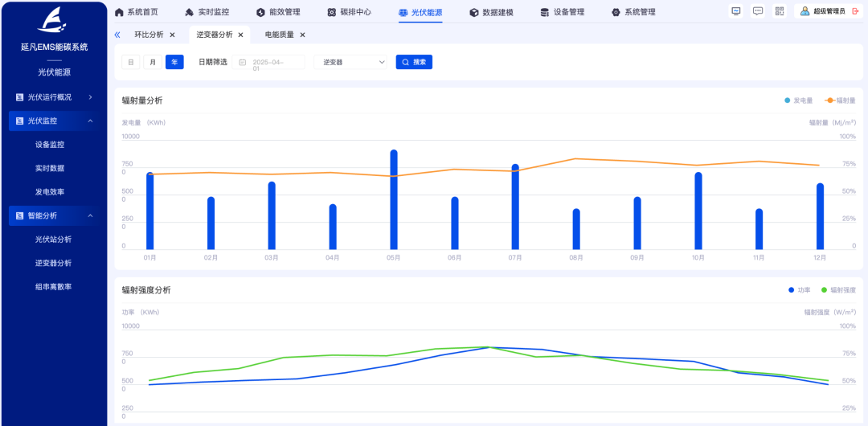Open the 碳排中心 top menu
Viewport: 868px width, 426px height.
[x=350, y=12]
